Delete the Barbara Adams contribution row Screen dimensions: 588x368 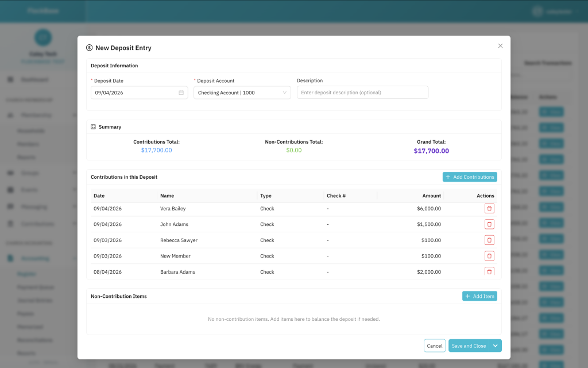[x=489, y=271]
